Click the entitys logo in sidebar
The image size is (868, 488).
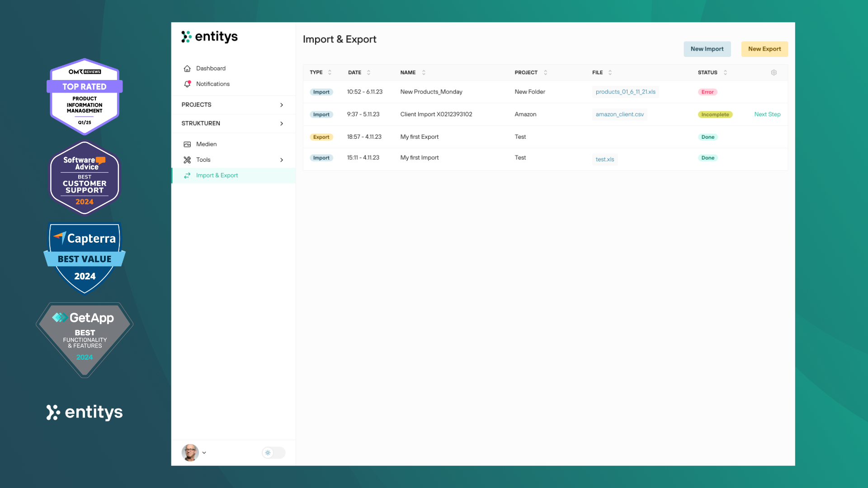tap(209, 37)
